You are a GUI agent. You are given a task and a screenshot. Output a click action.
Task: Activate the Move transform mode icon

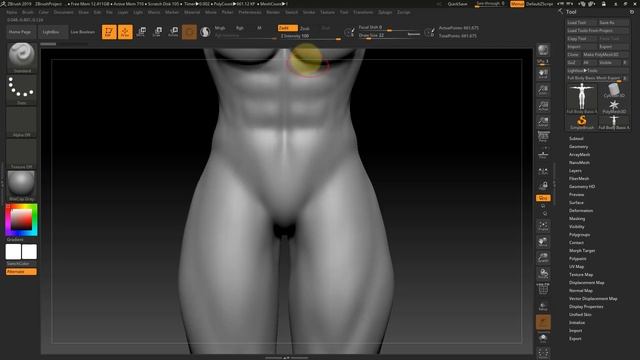click(x=141, y=32)
